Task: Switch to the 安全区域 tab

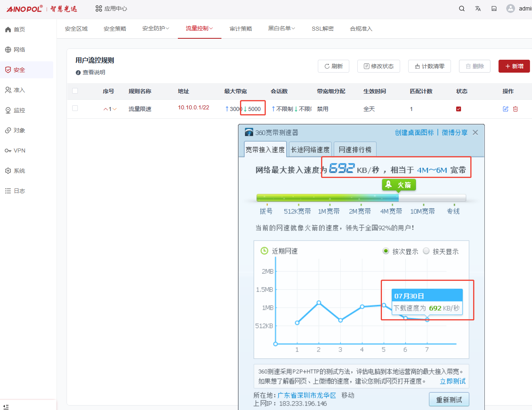Action: (x=76, y=29)
